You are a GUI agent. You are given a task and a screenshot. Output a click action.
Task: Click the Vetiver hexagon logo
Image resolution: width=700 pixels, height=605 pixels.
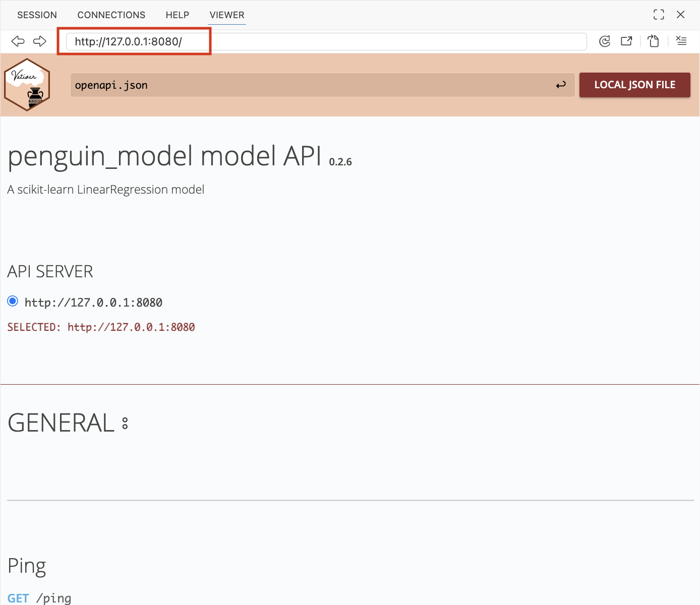27,85
